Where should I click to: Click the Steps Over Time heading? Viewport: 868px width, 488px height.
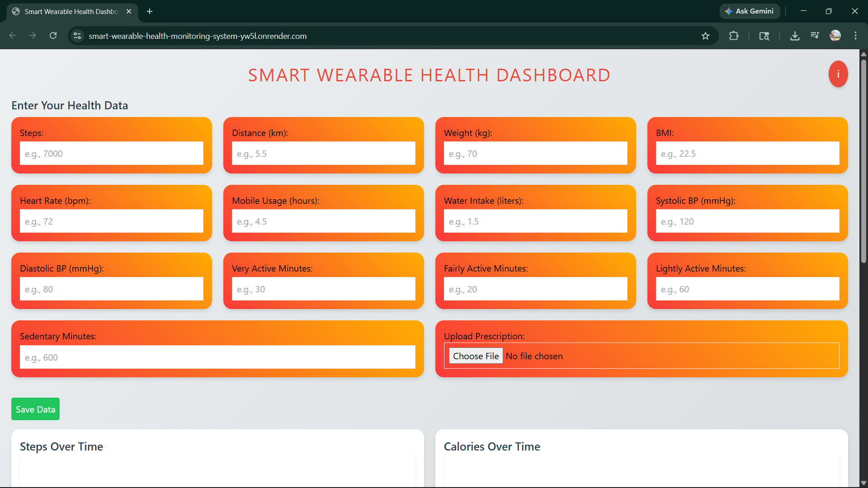coord(61,446)
